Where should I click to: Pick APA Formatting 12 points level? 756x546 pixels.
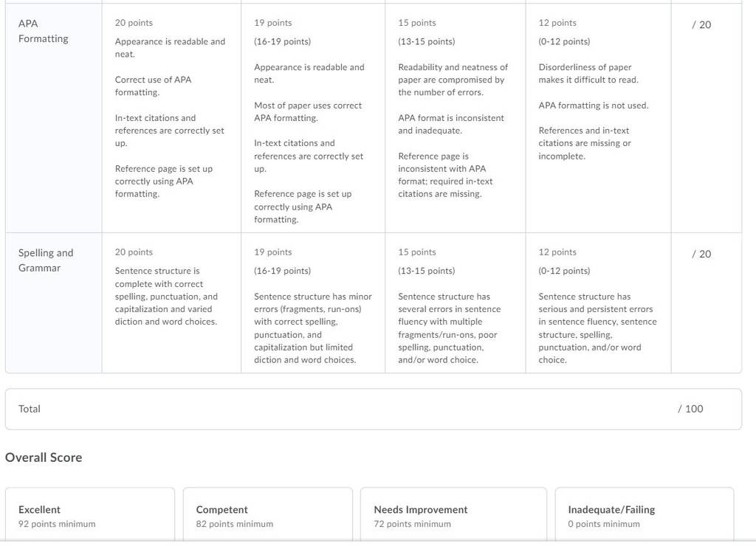pyautogui.click(x=598, y=118)
